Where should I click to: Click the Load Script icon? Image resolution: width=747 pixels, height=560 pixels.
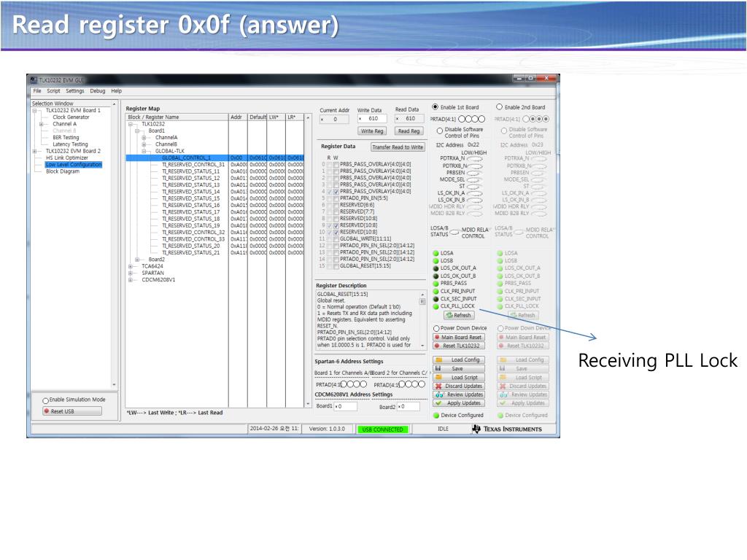tap(438, 378)
